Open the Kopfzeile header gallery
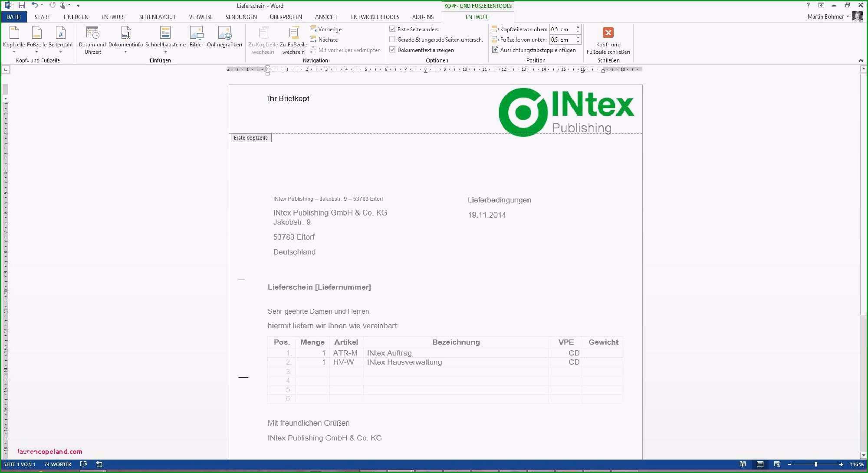This screenshot has height=473, width=868. (14, 39)
